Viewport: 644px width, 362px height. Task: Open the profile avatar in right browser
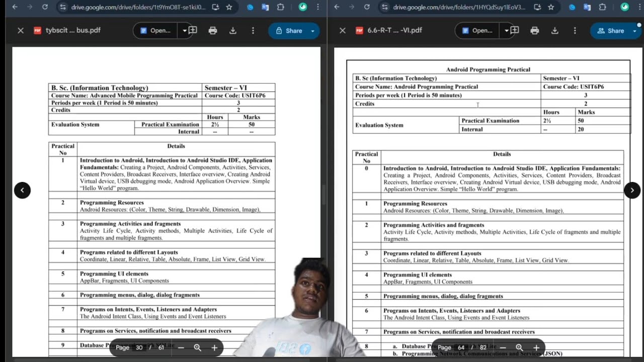624,7
